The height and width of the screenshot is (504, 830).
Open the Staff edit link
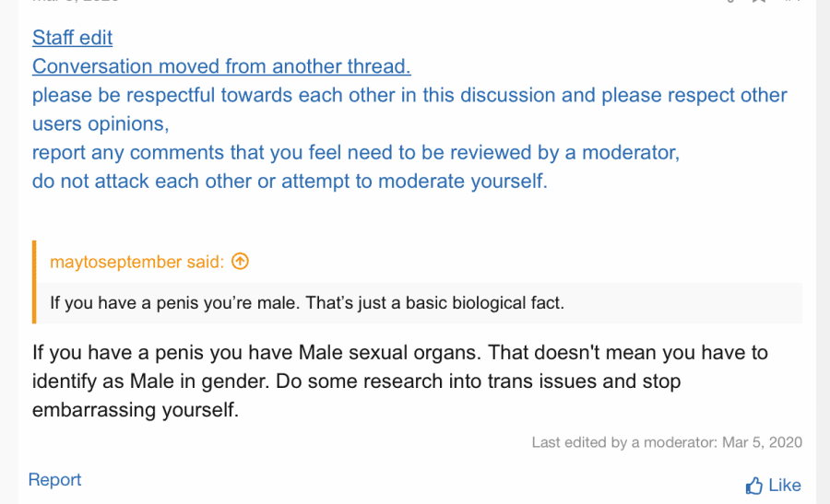pos(72,38)
